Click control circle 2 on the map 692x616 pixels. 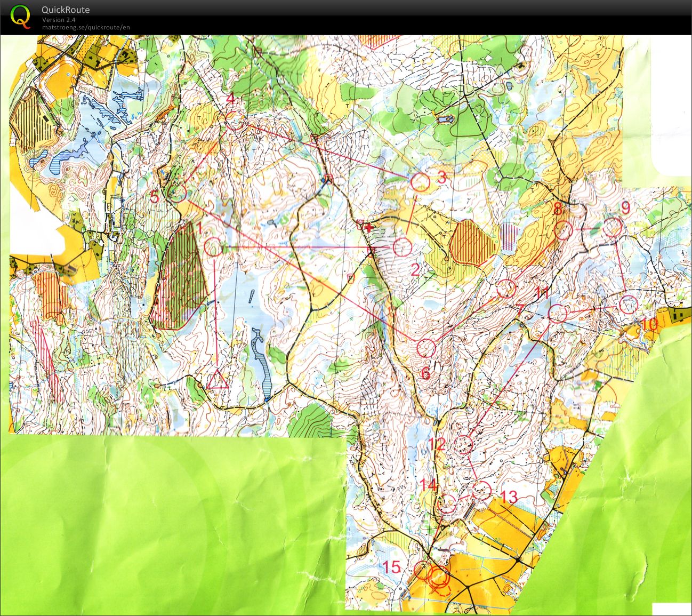(x=403, y=247)
